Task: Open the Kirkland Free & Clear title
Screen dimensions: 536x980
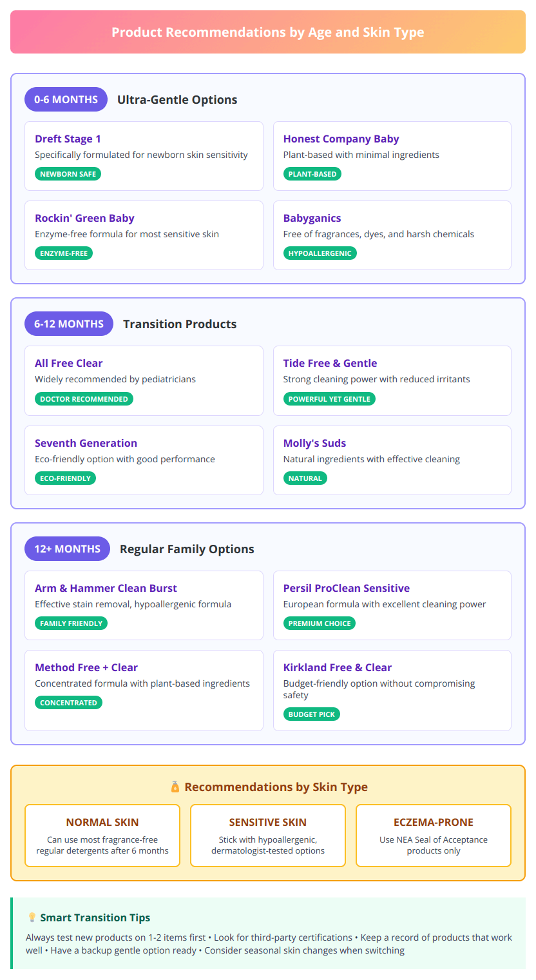Action: pos(338,667)
